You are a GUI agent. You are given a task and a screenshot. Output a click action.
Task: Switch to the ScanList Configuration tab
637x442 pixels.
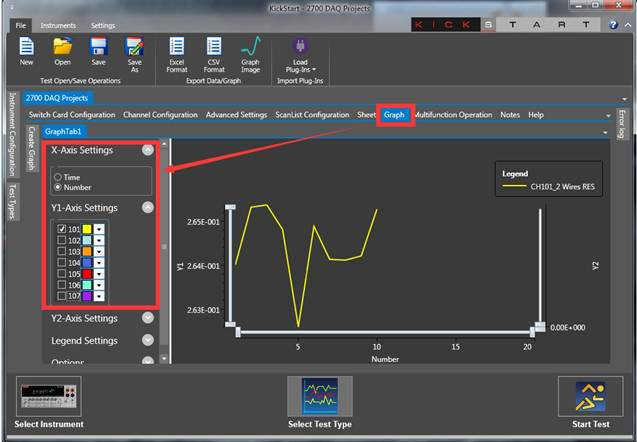click(313, 115)
